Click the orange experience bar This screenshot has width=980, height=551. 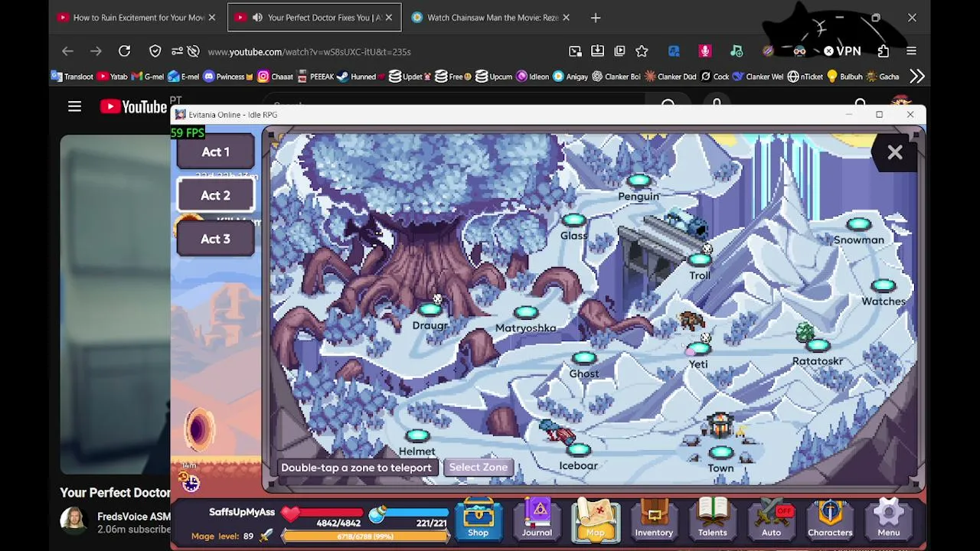pyautogui.click(x=364, y=536)
